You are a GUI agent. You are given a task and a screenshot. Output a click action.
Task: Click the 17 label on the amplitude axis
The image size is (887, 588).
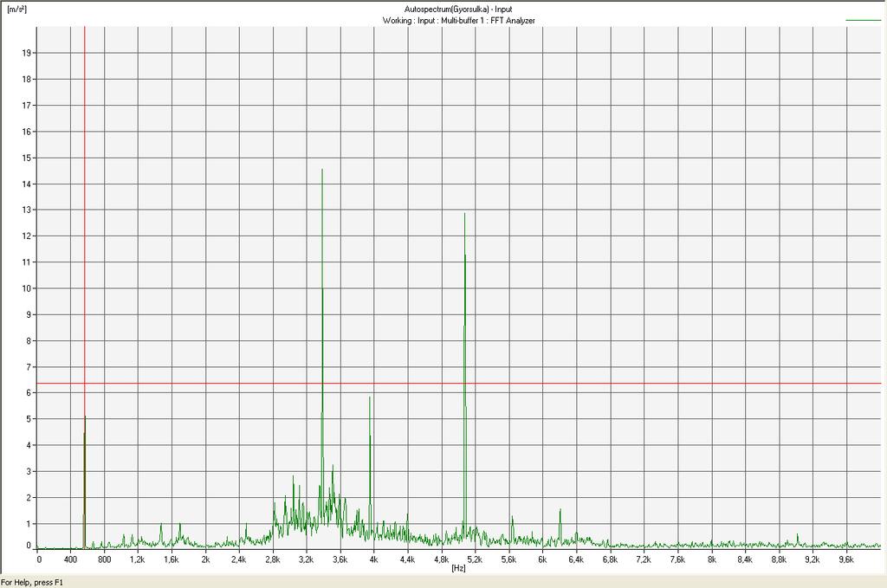click(26, 105)
